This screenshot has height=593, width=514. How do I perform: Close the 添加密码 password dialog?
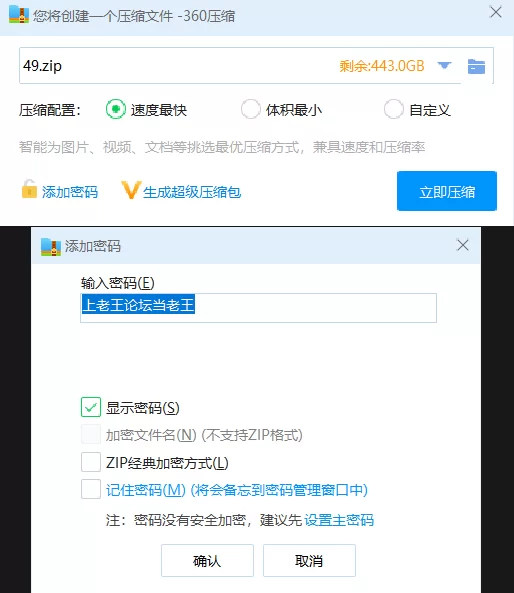(x=463, y=245)
